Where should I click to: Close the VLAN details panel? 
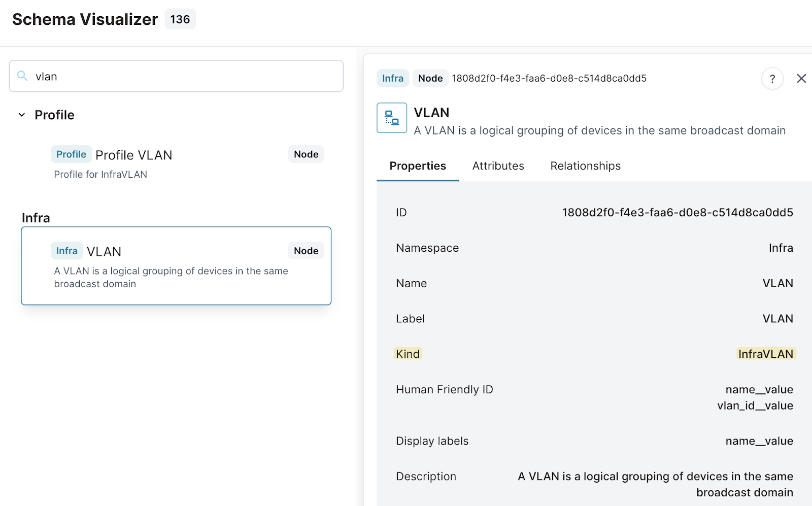coord(801,79)
